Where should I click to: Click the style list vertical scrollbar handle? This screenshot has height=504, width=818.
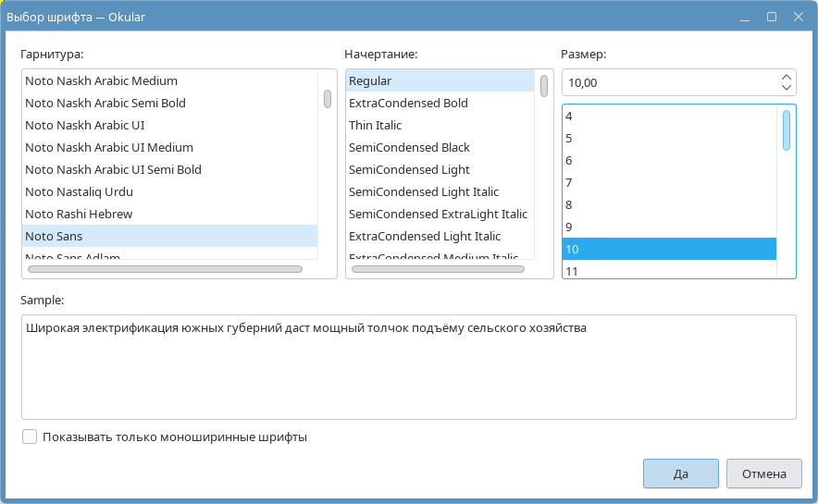click(x=544, y=86)
